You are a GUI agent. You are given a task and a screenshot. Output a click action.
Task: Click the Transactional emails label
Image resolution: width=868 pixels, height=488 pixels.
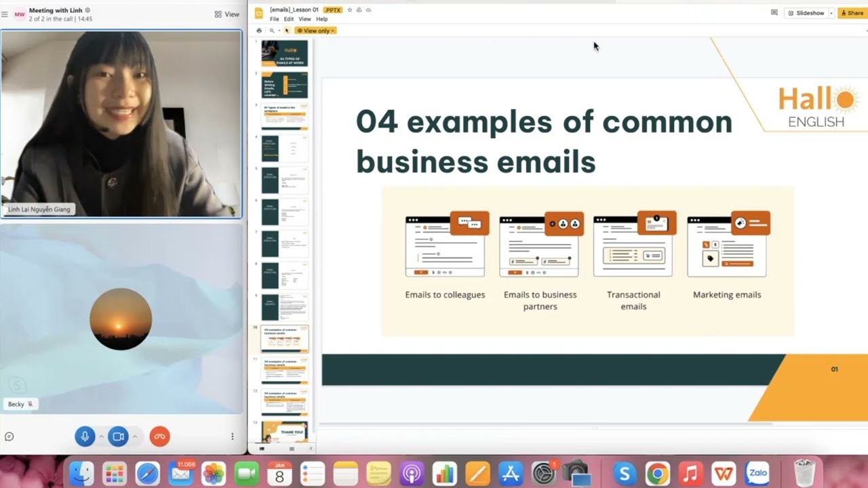[633, 300]
